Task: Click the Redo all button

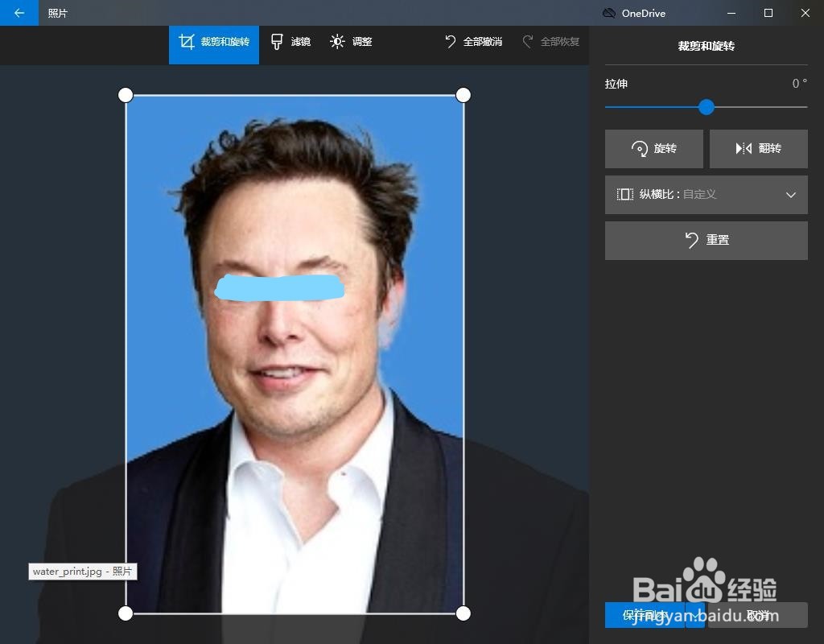Action: (550, 42)
